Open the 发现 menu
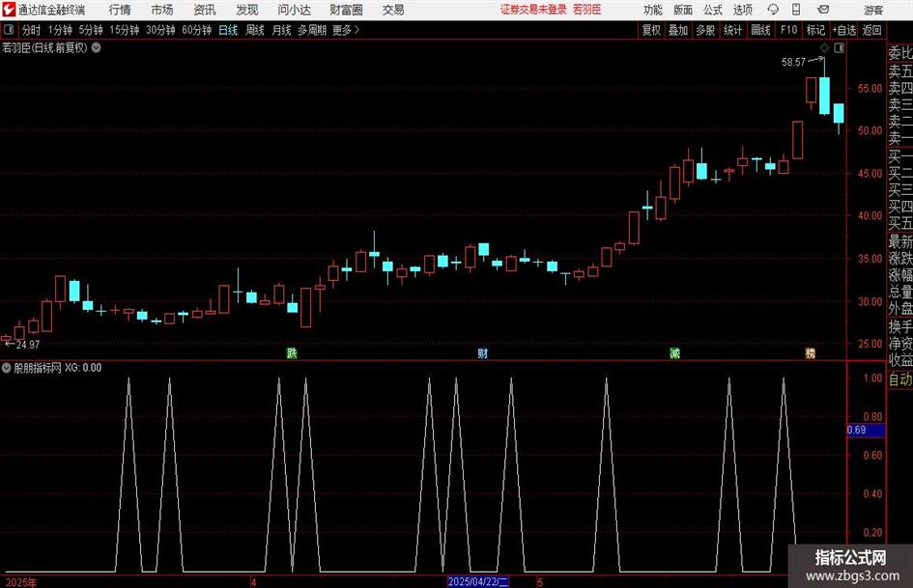Screen dimensions: 913x588 click(247, 10)
